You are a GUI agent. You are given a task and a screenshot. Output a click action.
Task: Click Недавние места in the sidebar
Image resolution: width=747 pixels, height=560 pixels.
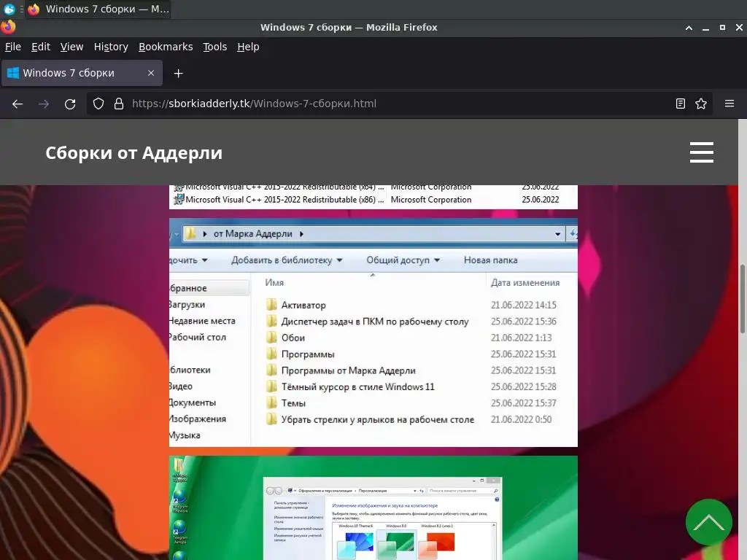202,321
